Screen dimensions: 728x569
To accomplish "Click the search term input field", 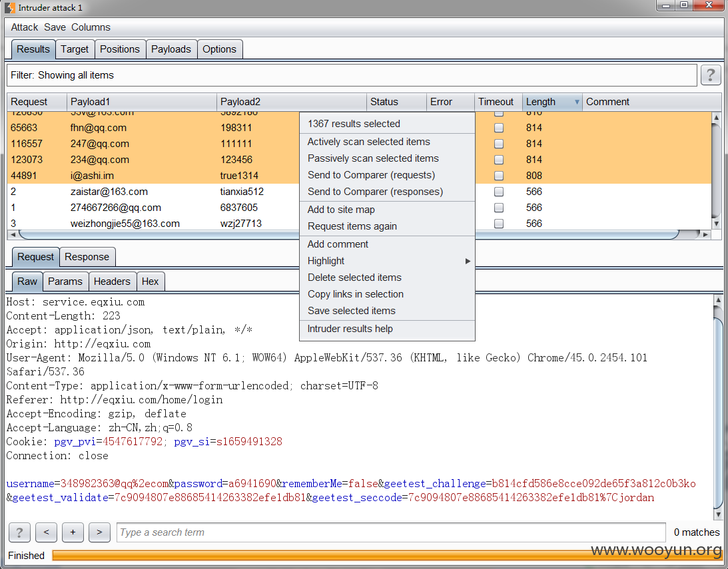I will pyautogui.click(x=391, y=532).
